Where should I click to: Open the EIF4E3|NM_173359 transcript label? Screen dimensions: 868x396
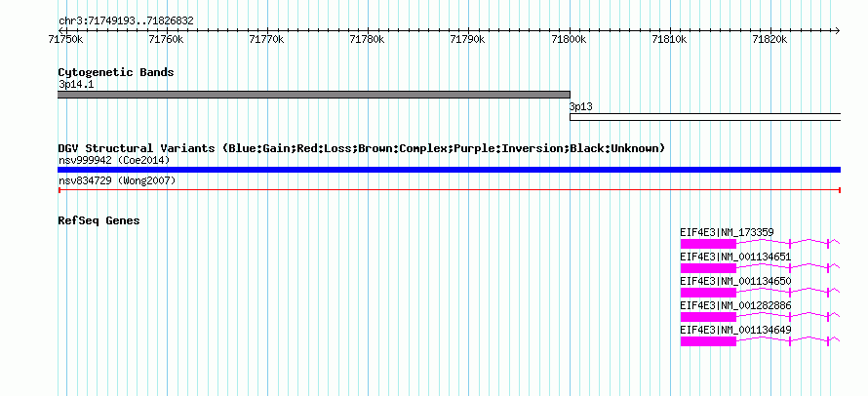coord(727,232)
